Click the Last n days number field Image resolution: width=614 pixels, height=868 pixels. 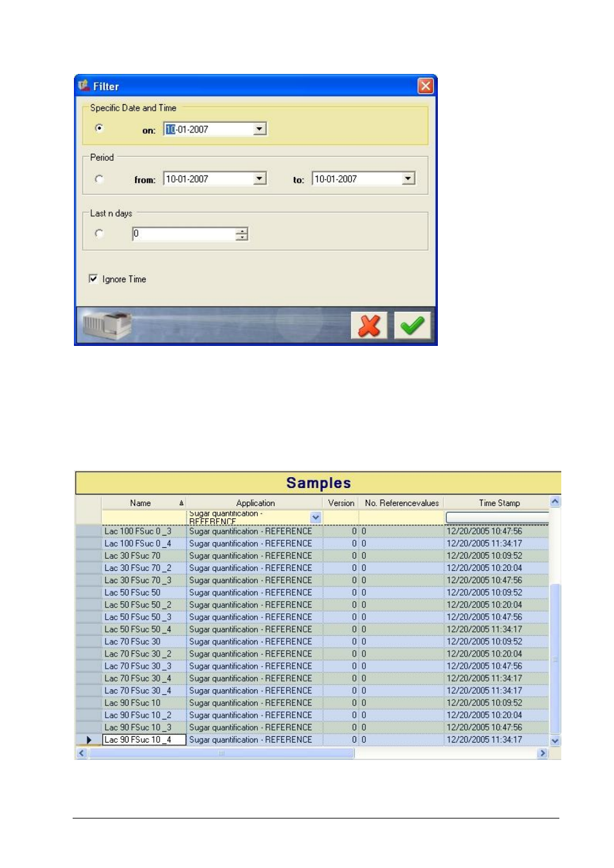pyautogui.click(x=184, y=234)
